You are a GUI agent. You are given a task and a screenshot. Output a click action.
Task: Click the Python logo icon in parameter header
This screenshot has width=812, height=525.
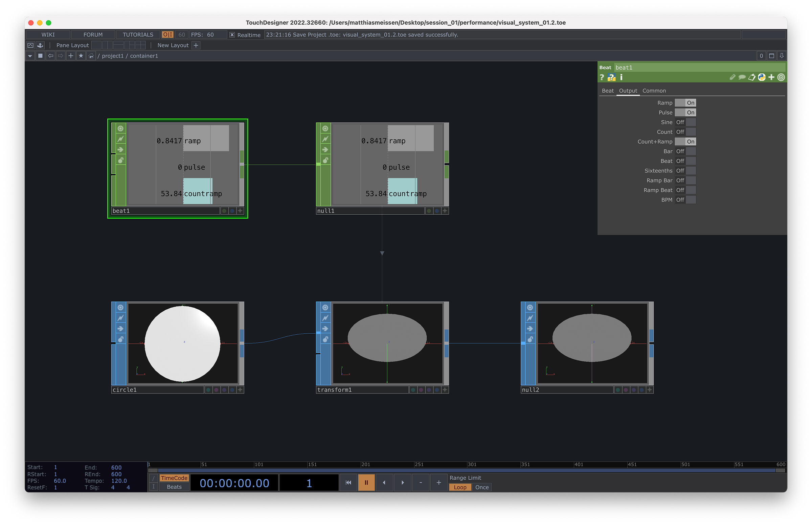coord(762,77)
